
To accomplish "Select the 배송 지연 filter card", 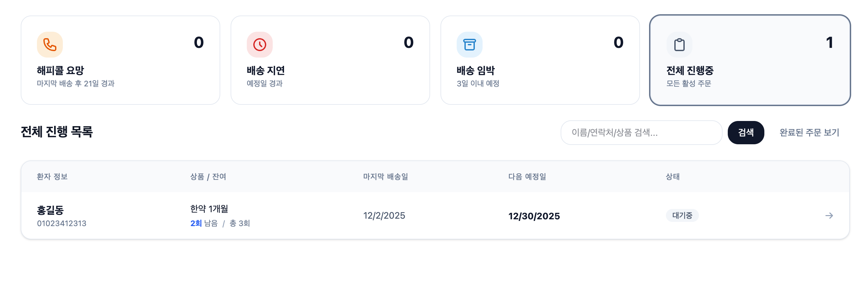I will [x=330, y=60].
